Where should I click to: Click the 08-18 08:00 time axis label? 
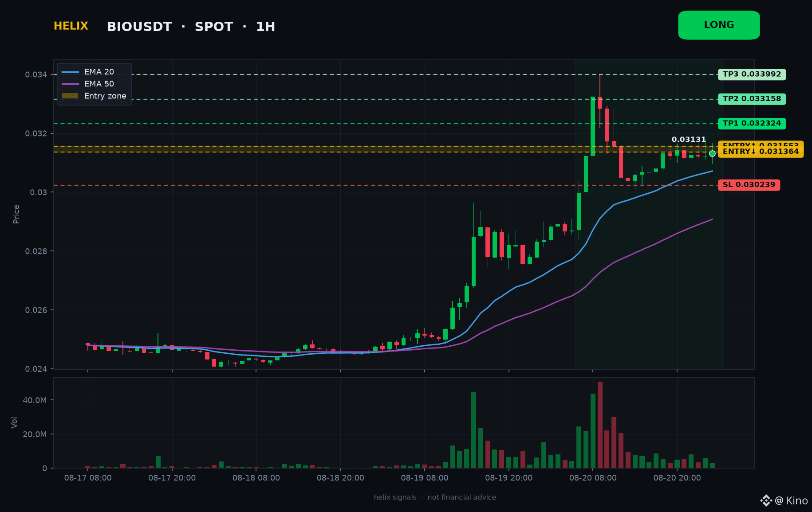[x=256, y=478]
